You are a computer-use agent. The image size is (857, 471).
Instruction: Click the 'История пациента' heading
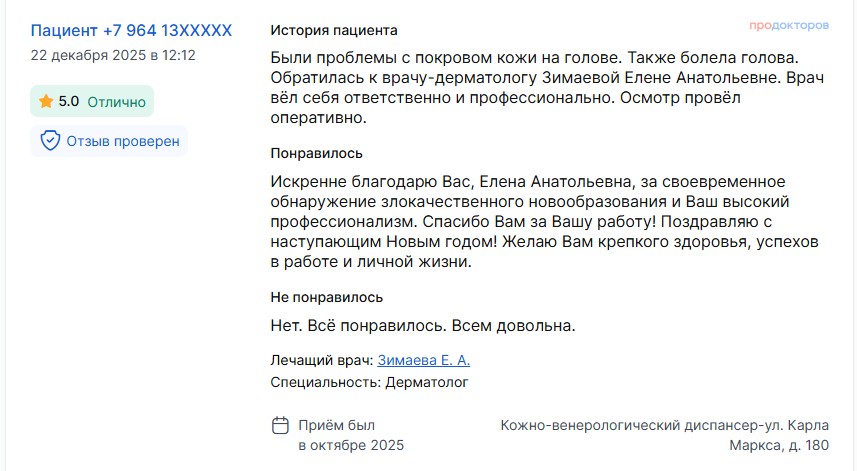333,31
